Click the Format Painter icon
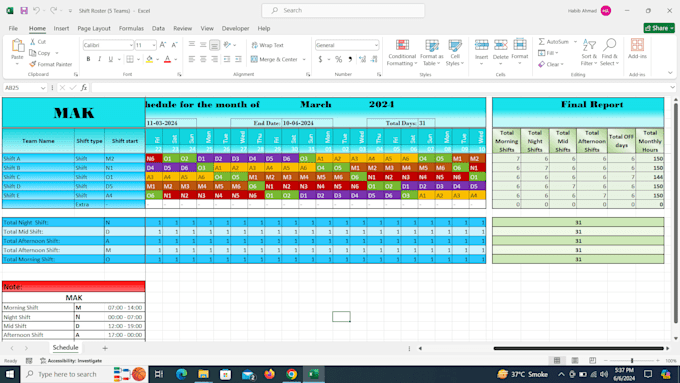This screenshot has height=383, width=680. (33, 64)
